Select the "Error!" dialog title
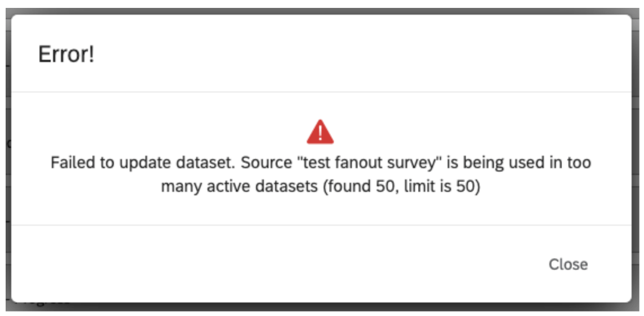The image size is (644, 316). [66, 54]
